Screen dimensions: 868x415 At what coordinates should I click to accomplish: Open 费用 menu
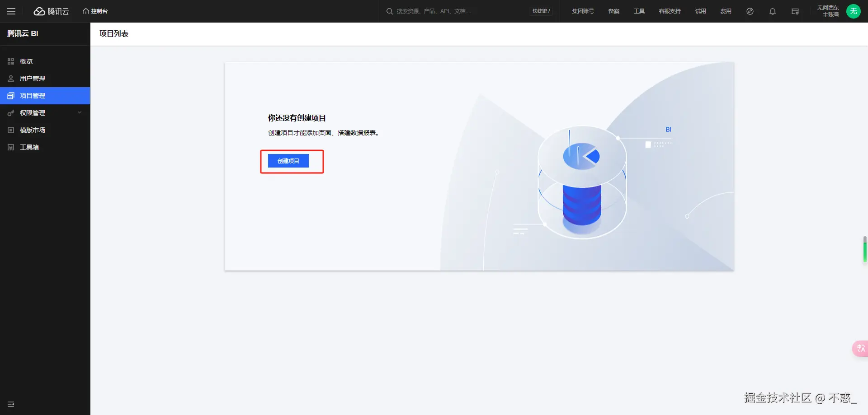(x=726, y=11)
